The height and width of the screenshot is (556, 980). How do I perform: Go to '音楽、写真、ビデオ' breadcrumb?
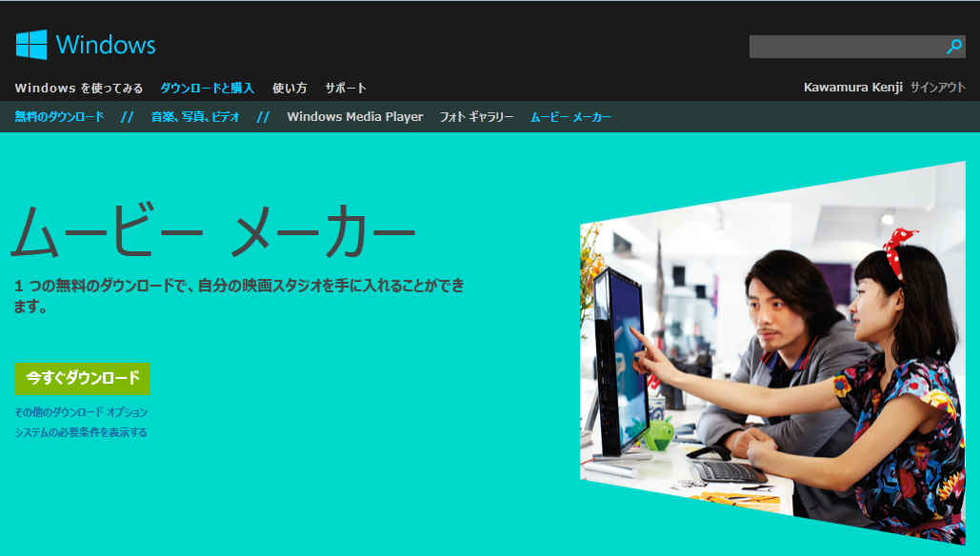(195, 117)
